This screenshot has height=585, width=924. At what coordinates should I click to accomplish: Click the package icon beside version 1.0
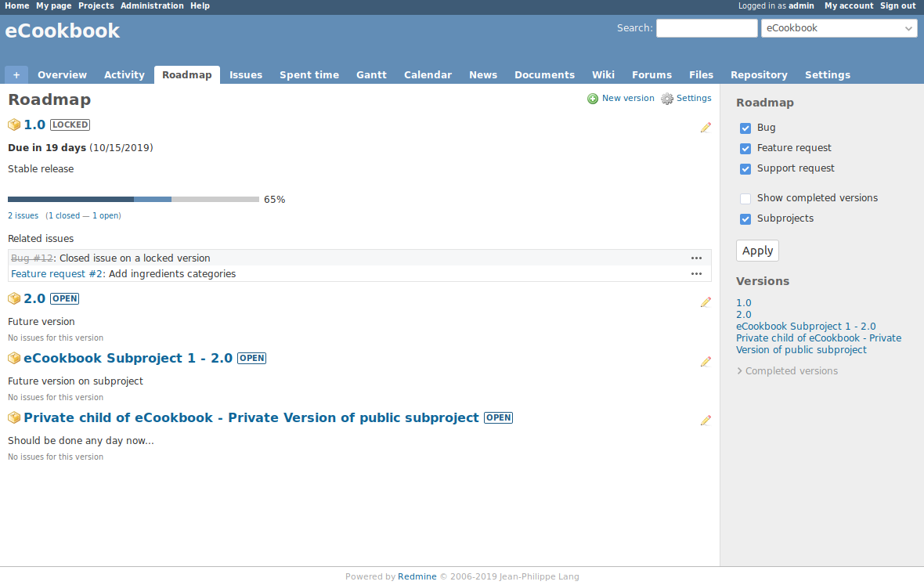click(14, 125)
